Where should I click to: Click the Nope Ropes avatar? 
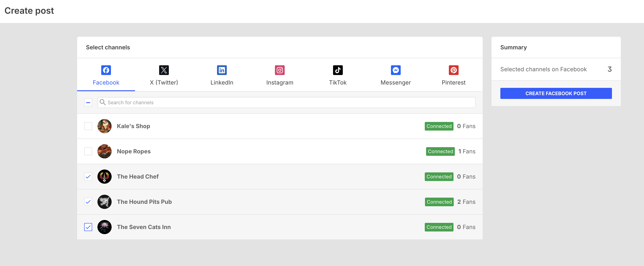(x=105, y=151)
